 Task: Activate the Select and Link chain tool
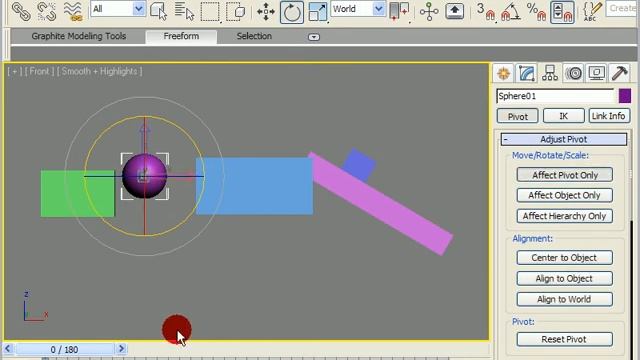point(20,11)
